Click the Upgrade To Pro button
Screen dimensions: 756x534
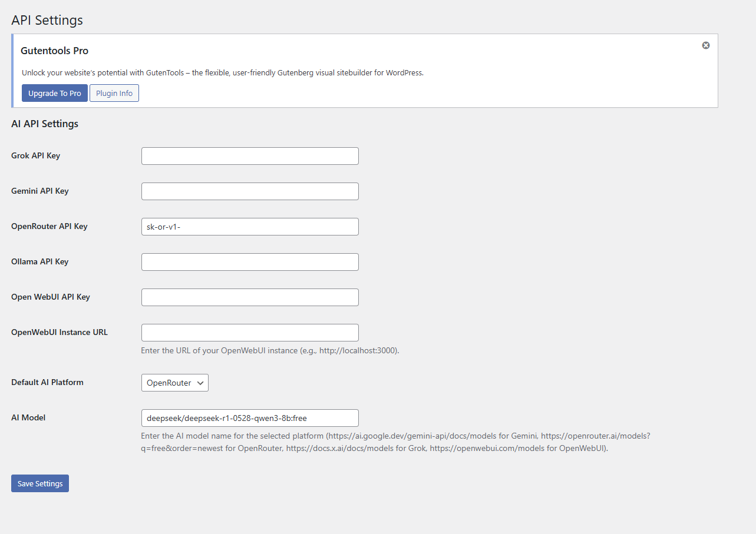[55, 93]
